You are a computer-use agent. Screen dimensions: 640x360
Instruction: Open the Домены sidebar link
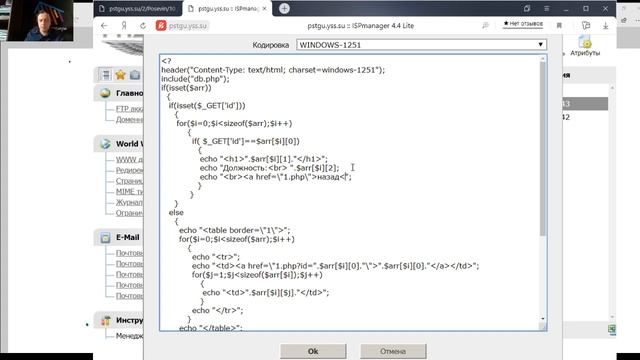(129, 119)
